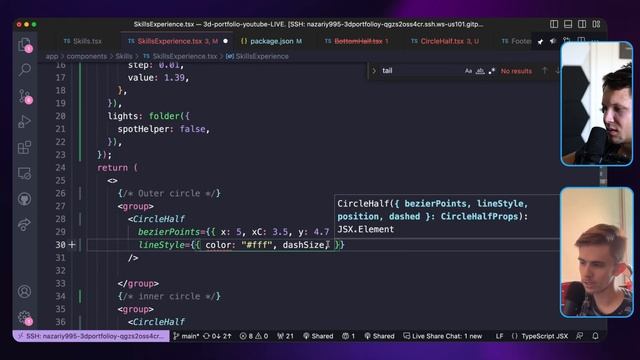Switch to the CircleHalf.tsx tab
The height and width of the screenshot is (360, 640).
[x=445, y=41]
